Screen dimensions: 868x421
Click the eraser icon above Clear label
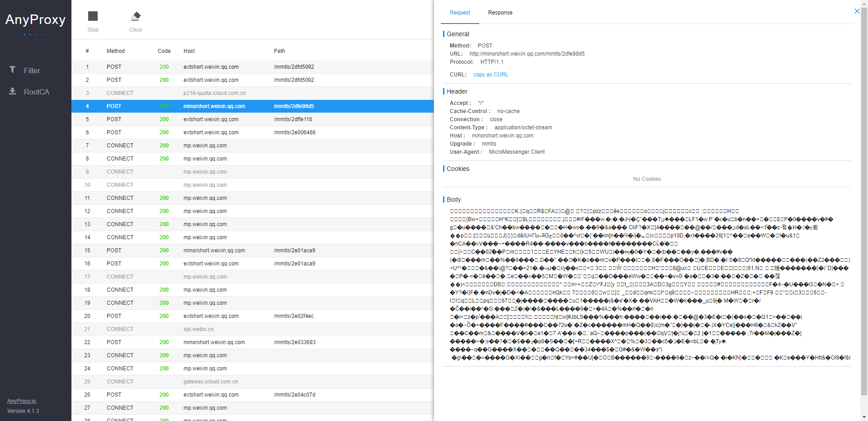coord(135,16)
